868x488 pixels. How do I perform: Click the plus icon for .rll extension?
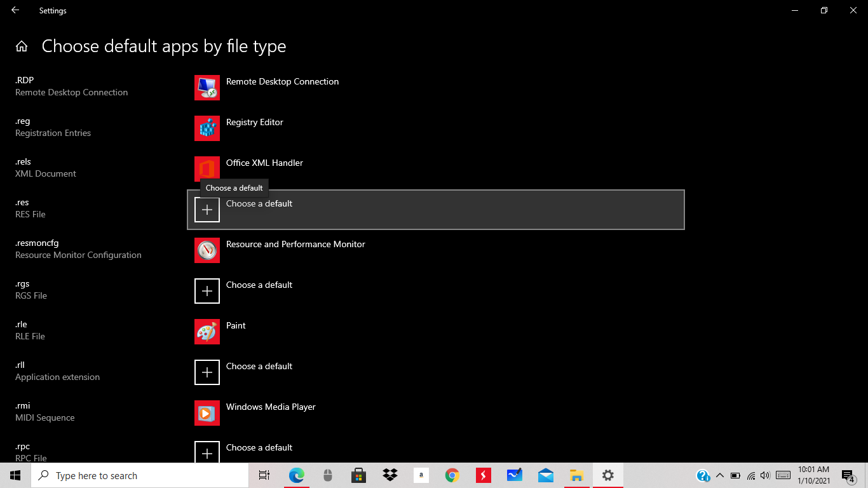[207, 372]
